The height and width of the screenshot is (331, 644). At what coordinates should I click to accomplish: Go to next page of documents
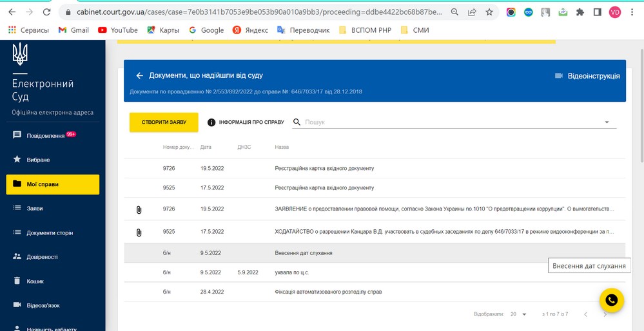(x=605, y=314)
